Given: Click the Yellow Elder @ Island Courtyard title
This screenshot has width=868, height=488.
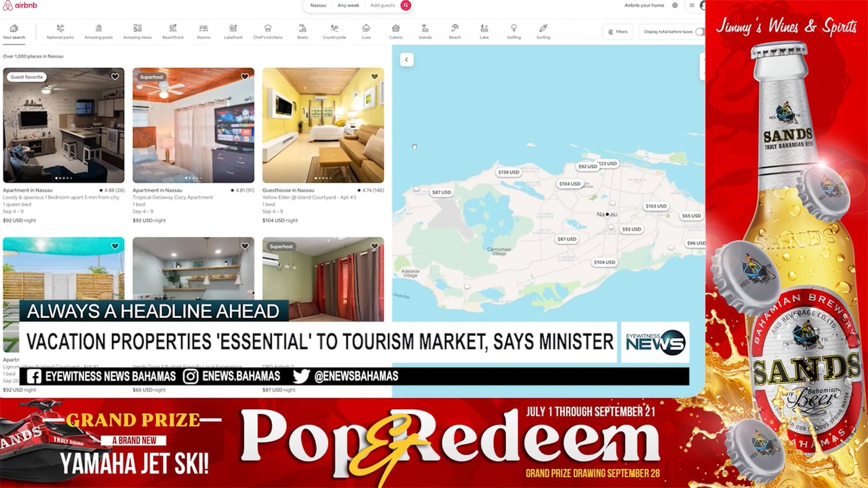Looking at the screenshot, I should click(x=309, y=197).
